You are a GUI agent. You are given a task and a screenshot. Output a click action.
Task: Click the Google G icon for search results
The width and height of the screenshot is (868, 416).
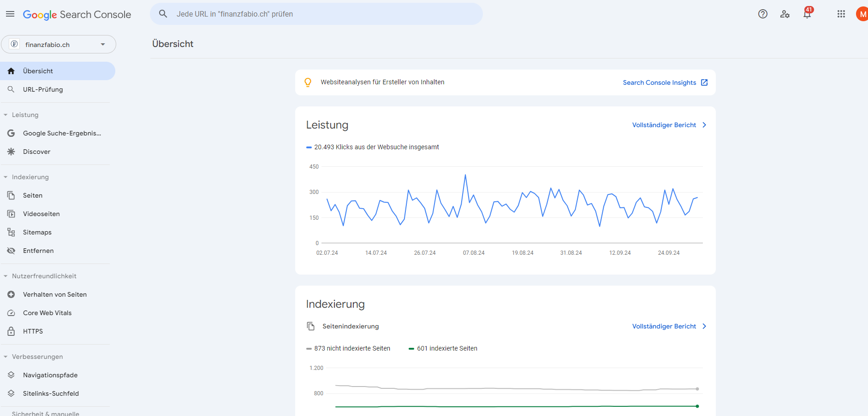11,133
